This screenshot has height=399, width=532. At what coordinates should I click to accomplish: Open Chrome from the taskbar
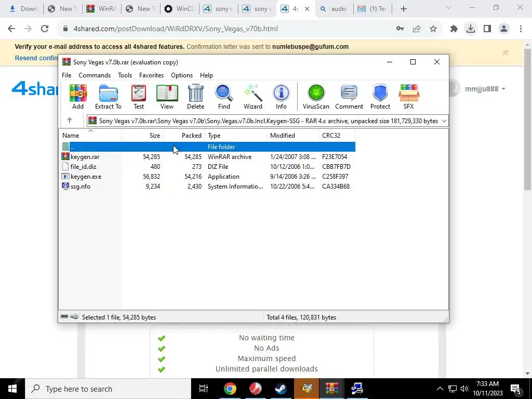click(x=230, y=389)
